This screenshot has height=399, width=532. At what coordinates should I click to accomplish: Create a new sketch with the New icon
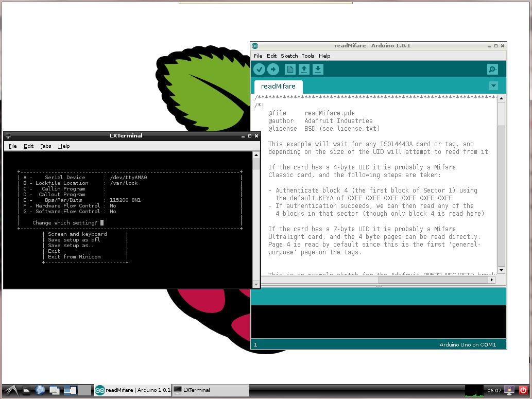point(290,69)
